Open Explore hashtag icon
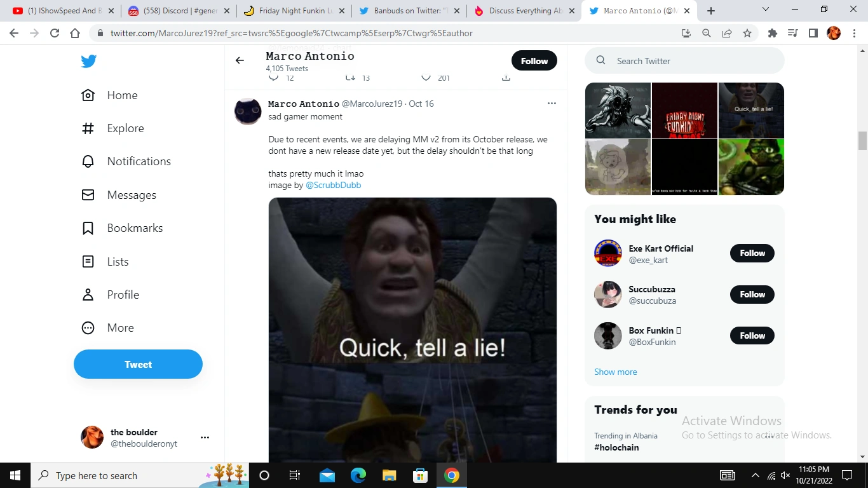Screen dimensions: 868x488 pos(88,128)
